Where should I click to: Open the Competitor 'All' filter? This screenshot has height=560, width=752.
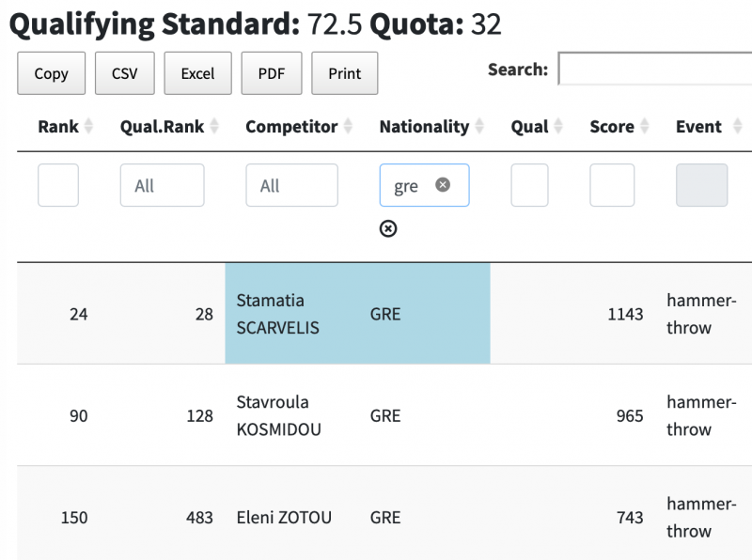[x=291, y=185]
